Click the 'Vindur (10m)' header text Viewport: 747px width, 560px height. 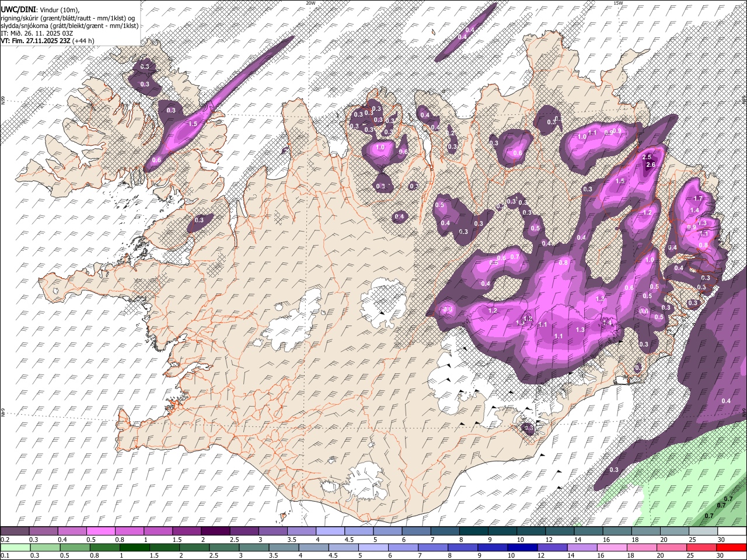(x=58, y=10)
